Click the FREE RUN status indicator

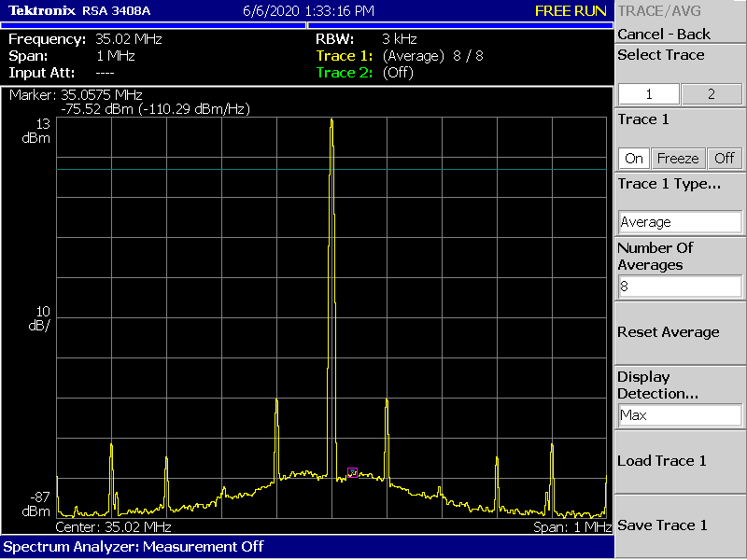pos(571,11)
